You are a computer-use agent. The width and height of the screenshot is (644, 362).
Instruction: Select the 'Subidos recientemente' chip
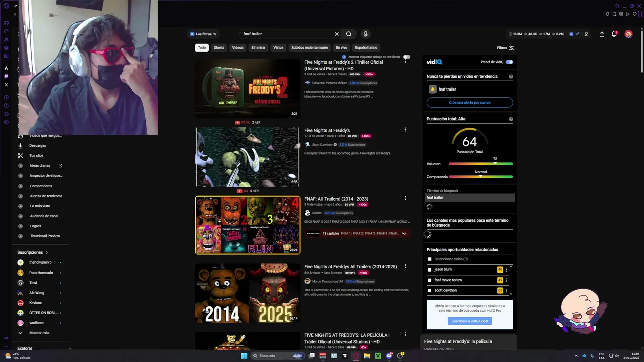[x=309, y=48]
